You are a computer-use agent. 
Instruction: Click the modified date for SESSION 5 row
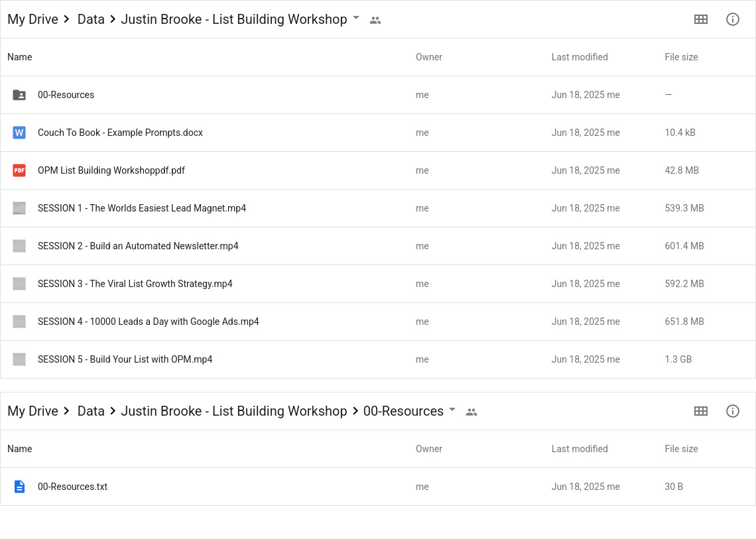coord(586,359)
